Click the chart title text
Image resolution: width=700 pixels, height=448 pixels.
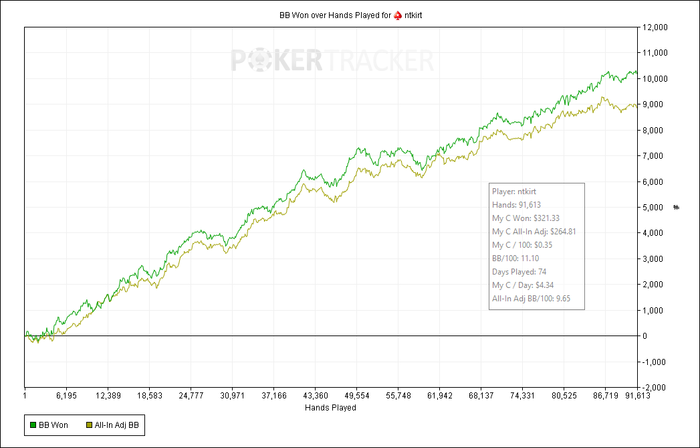[350, 15]
